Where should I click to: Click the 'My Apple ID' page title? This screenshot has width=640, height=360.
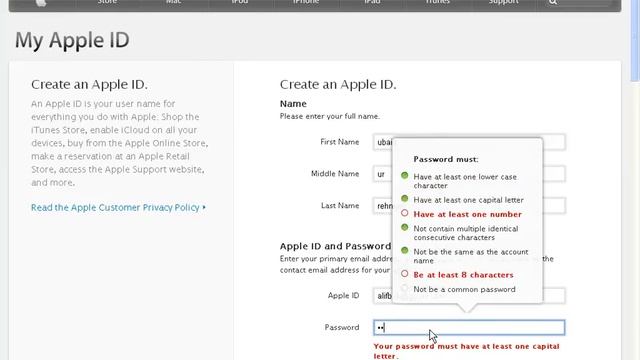point(72,40)
